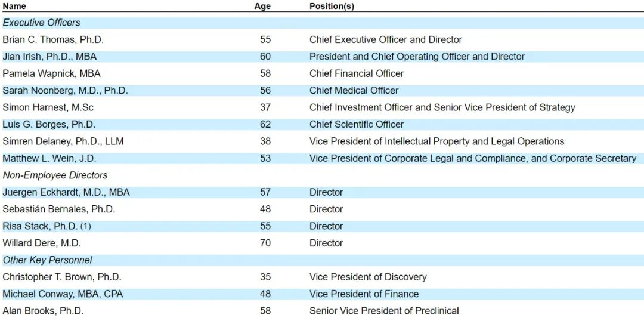
Task: Click the Name column header
Action: click(14, 6)
